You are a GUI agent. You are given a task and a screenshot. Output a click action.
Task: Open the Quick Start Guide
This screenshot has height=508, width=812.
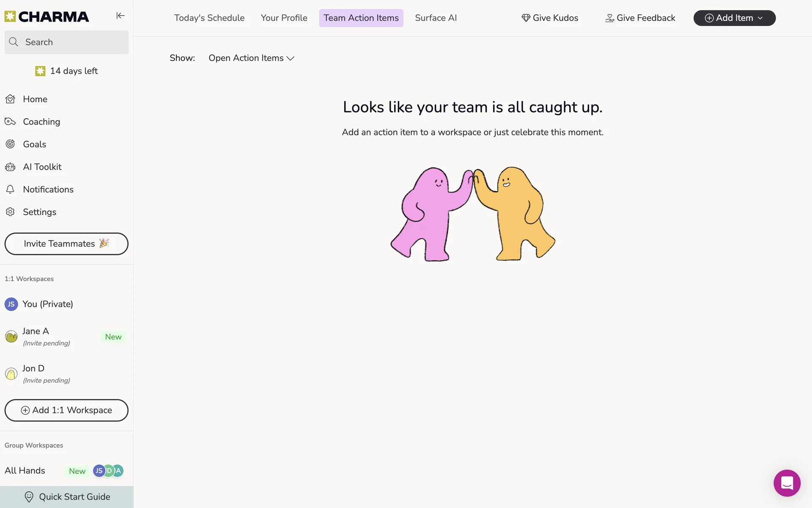[x=67, y=497]
